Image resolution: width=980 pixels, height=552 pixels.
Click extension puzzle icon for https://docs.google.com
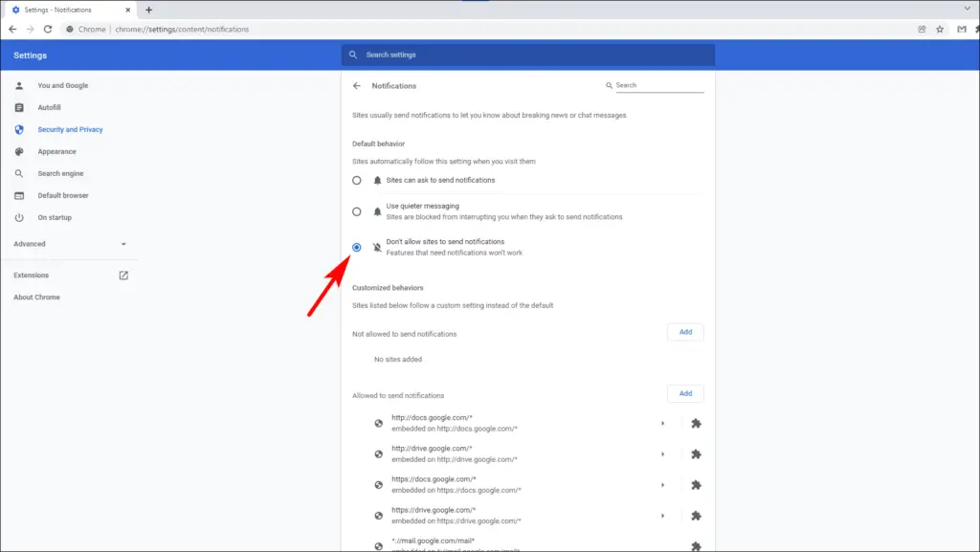pyautogui.click(x=697, y=485)
